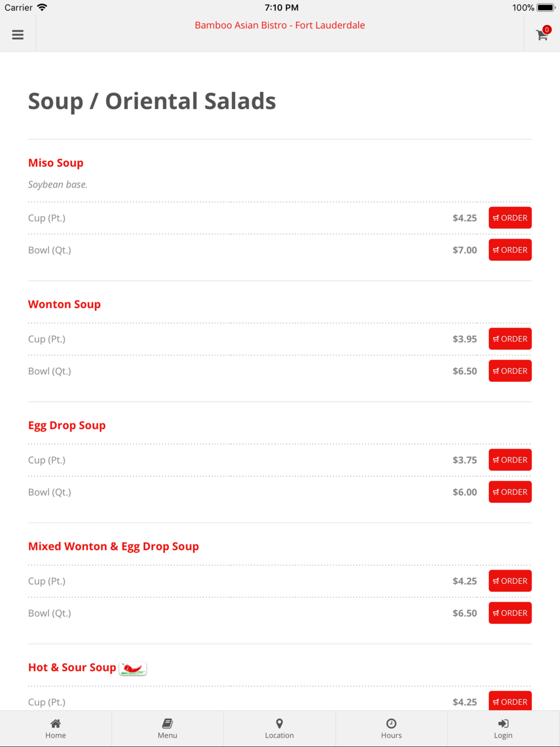Order Mixed Wonton & Egg Drop Bowl
The image size is (560, 747).
point(510,613)
